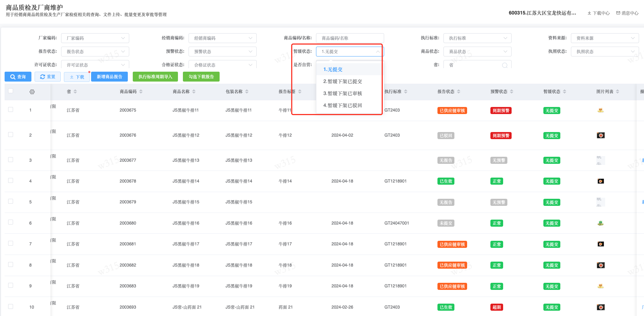This screenshot has height=316, width=644.
Task: Click the table column settings gear icon
Action: tap(32, 92)
